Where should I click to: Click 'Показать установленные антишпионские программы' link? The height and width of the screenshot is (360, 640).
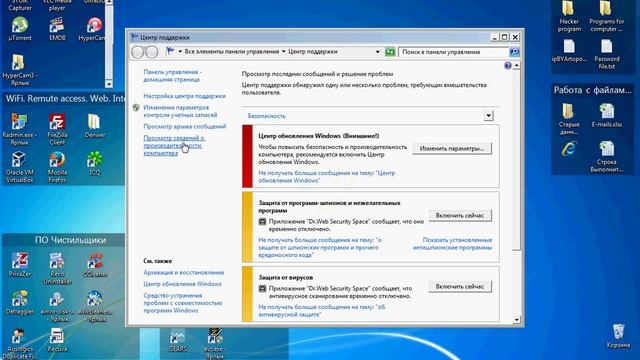click(452, 244)
